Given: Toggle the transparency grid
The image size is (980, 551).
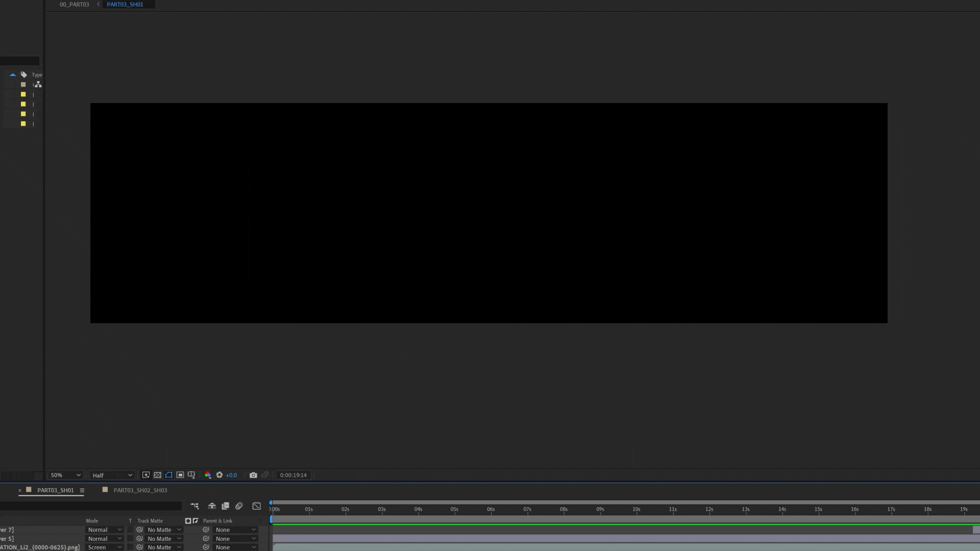Looking at the screenshot, I should click(x=157, y=475).
